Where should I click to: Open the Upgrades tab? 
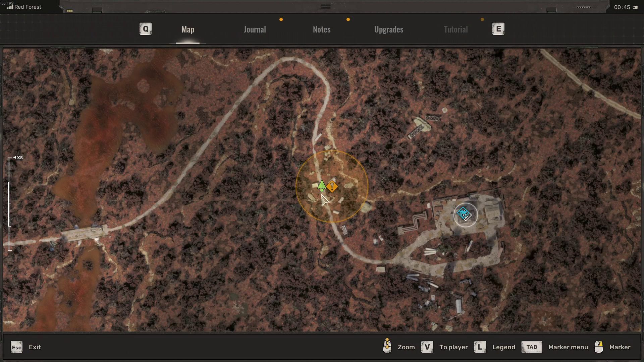click(388, 29)
